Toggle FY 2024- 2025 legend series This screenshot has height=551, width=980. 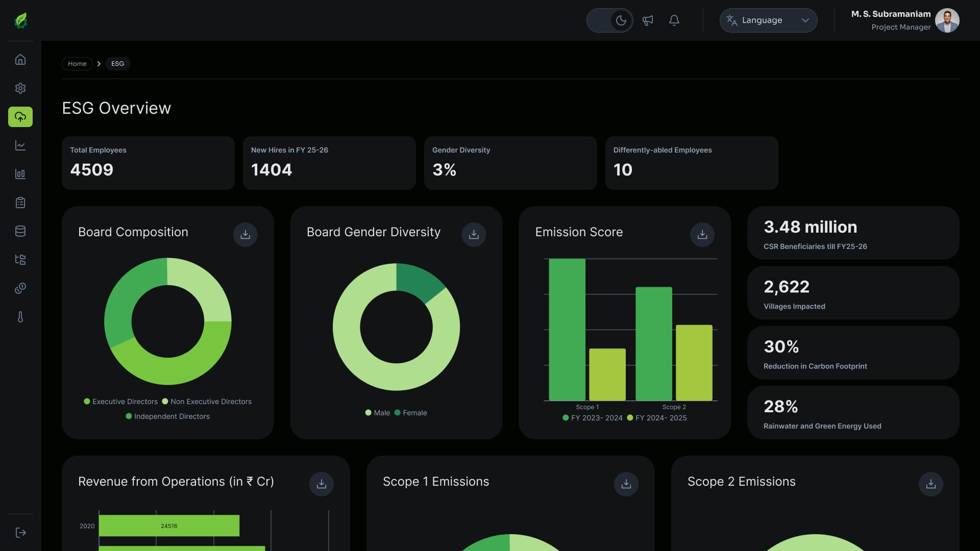click(x=657, y=418)
